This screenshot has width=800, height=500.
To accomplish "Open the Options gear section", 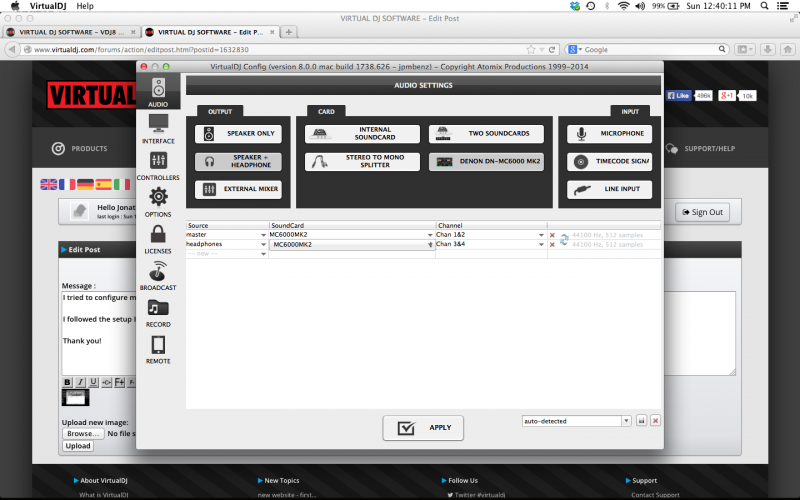I will click(x=158, y=201).
